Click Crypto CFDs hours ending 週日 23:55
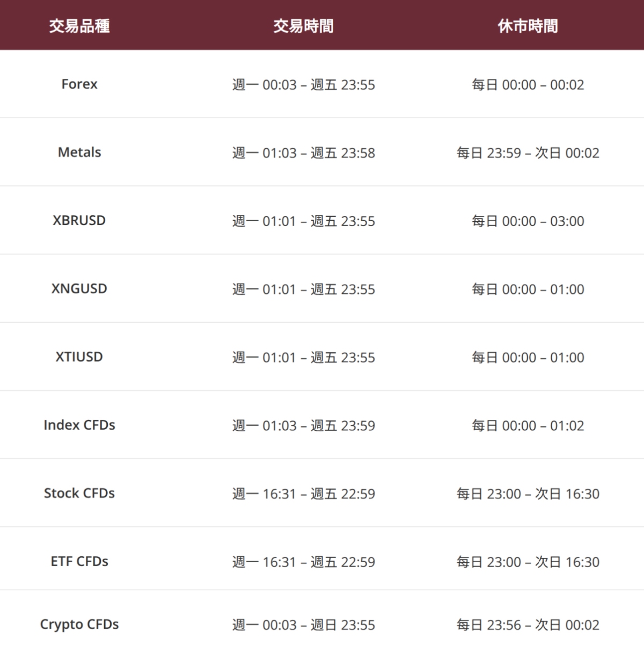The width and height of the screenshot is (644, 653). (303, 625)
